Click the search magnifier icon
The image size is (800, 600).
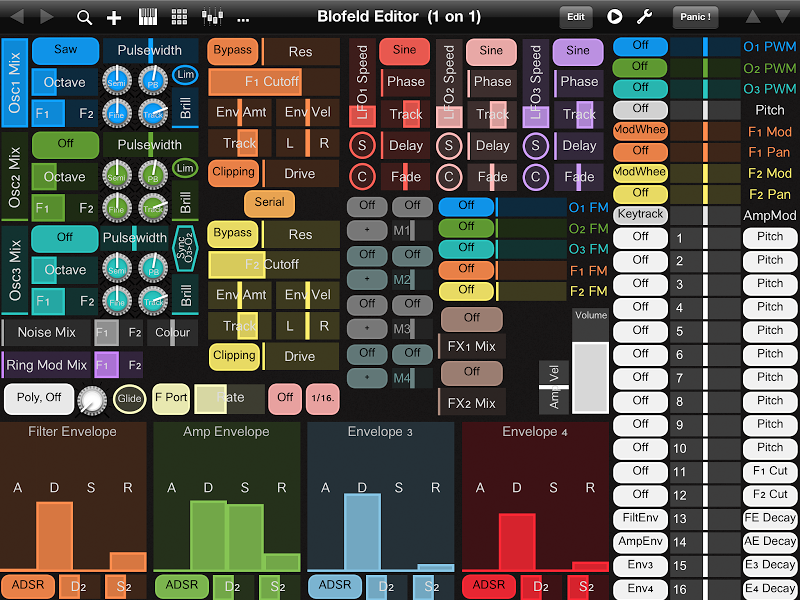click(84, 17)
